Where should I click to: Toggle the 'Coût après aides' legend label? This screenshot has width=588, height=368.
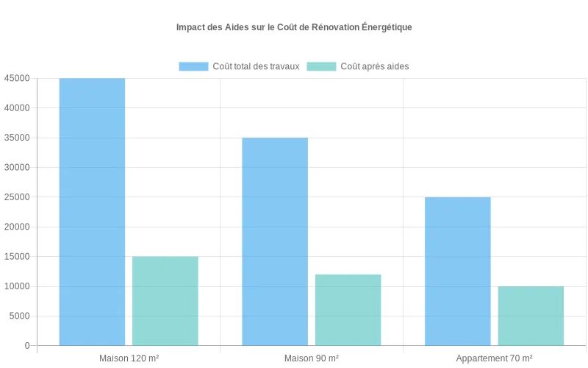tap(374, 66)
